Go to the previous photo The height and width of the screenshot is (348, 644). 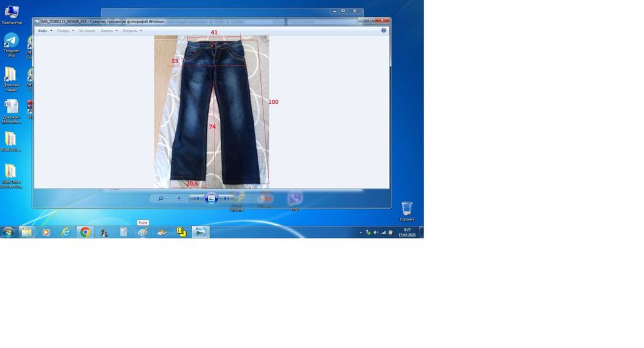(x=196, y=198)
